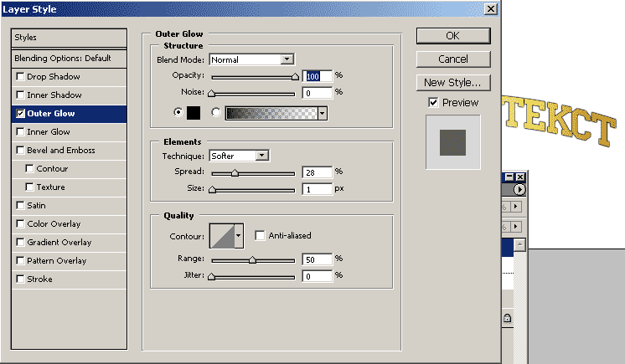The height and width of the screenshot is (364, 625).
Task: Click the Opacity value field
Action: pyautogui.click(x=318, y=76)
